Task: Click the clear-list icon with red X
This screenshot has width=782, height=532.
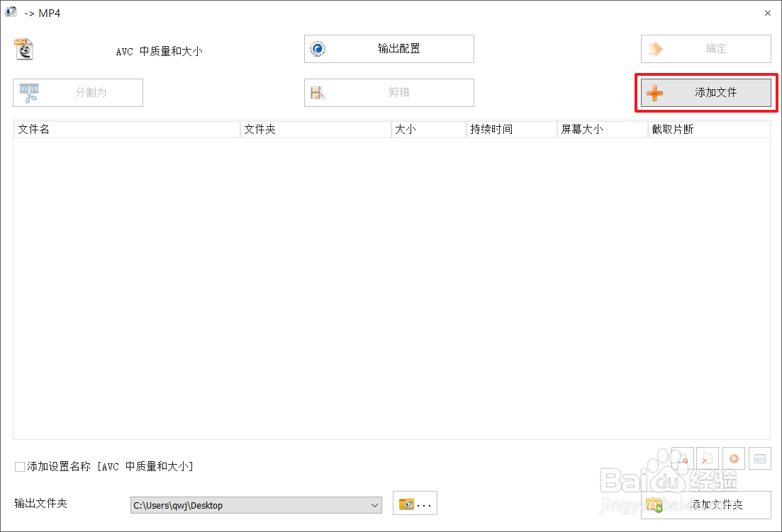Action: 708,458
